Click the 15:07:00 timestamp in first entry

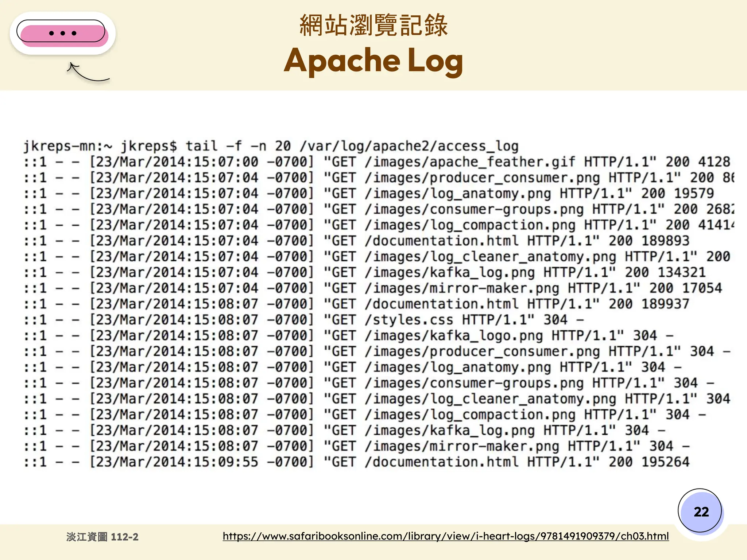(x=225, y=162)
